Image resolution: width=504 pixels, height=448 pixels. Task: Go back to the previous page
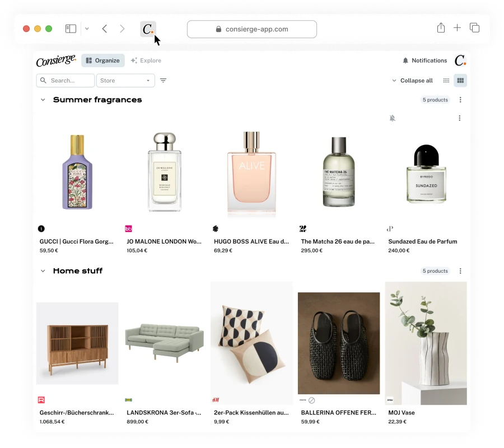coord(105,29)
